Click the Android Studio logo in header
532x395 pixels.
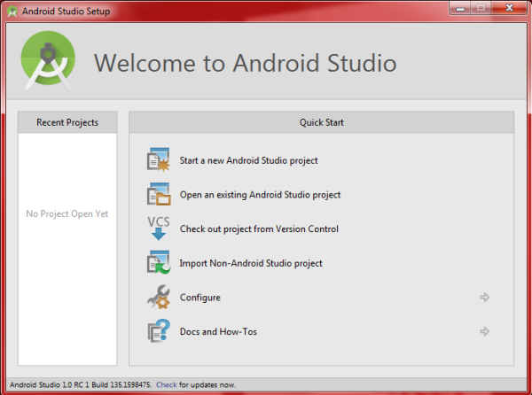(x=48, y=61)
